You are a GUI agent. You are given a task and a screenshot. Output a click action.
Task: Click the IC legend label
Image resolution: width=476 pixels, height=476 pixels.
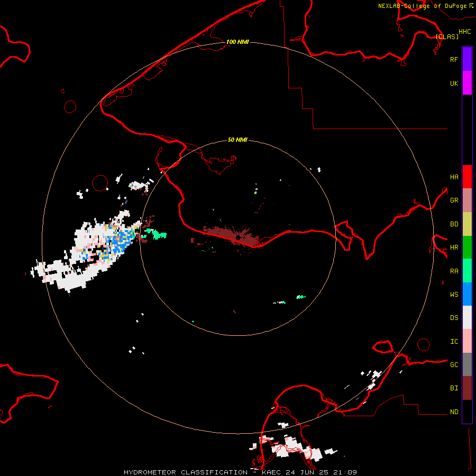tap(454, 342)
